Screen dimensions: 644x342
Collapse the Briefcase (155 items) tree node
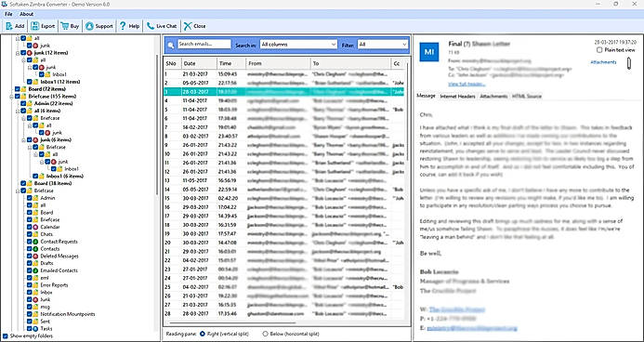(11, 97)
